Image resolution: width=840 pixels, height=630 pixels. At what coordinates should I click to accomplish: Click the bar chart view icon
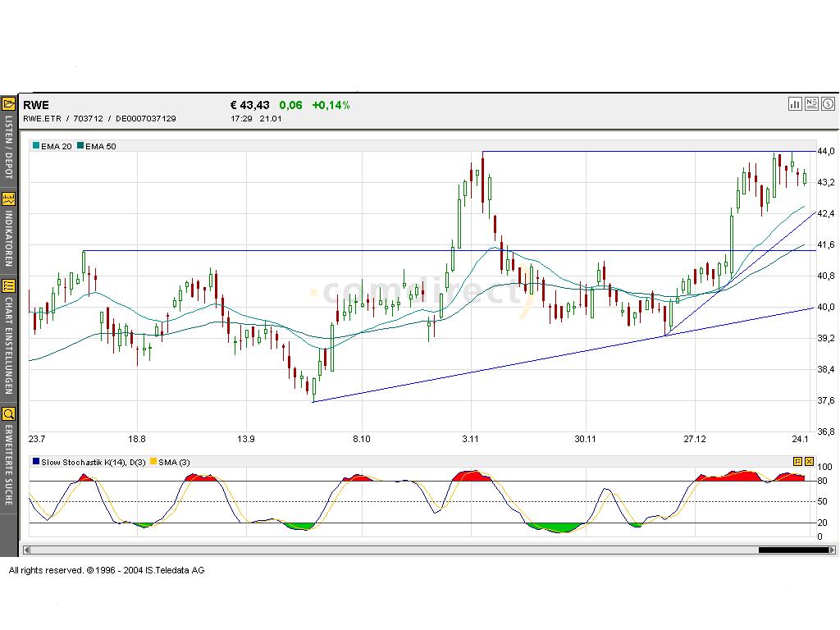[x=794, y=104]
